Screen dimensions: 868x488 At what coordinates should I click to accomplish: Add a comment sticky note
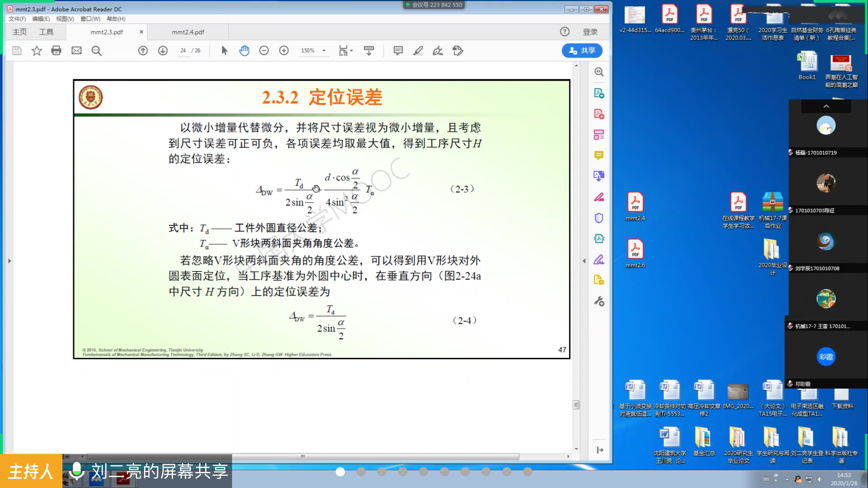coord(398,51)
